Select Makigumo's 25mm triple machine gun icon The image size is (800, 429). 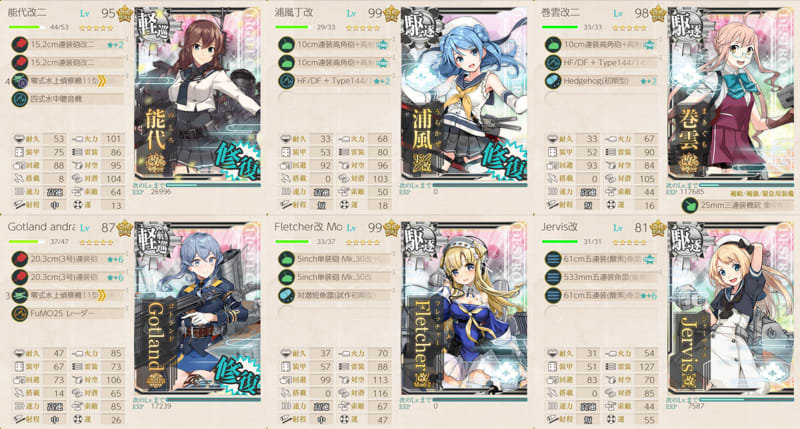point(689,205)
